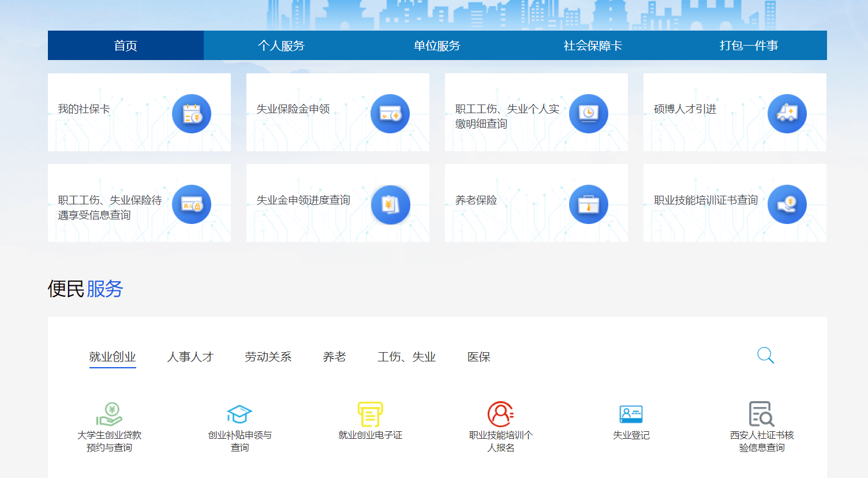
Task: Click the search magnifier icon in 便民服务
Action: pyautogui.click(x=765, y=355)
